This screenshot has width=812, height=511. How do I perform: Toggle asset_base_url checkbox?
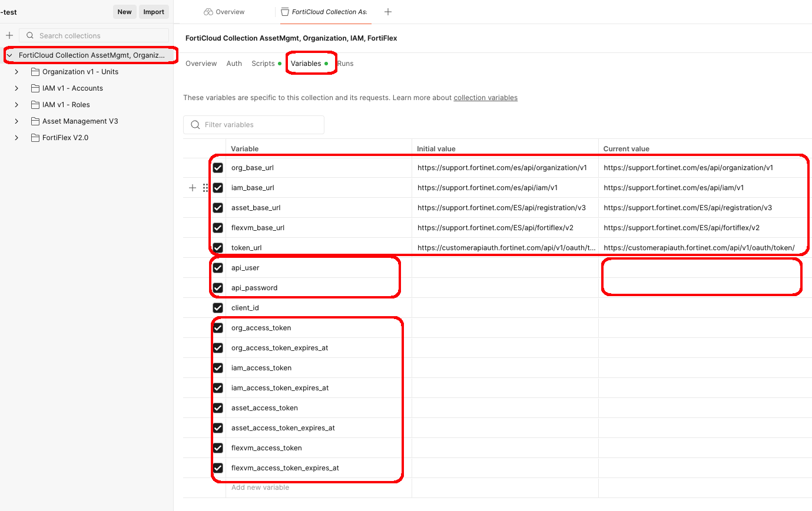(x=218, y=208)
